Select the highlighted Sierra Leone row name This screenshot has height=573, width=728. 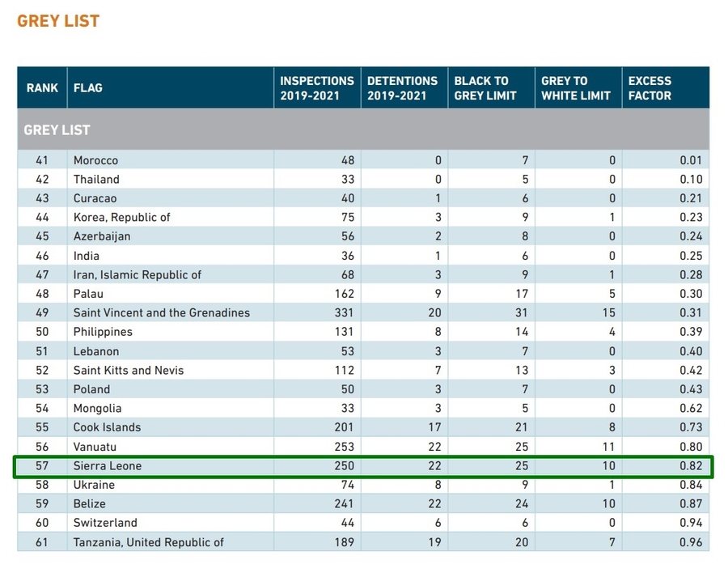coord(107,466)
